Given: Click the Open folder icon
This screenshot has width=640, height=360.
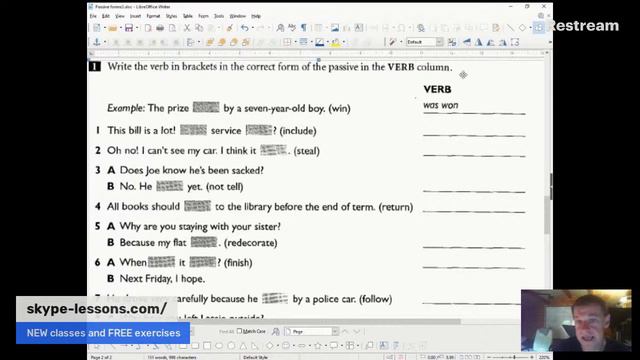Looking at the screenshot, I should pyautogui.click(x=113, y=28).
